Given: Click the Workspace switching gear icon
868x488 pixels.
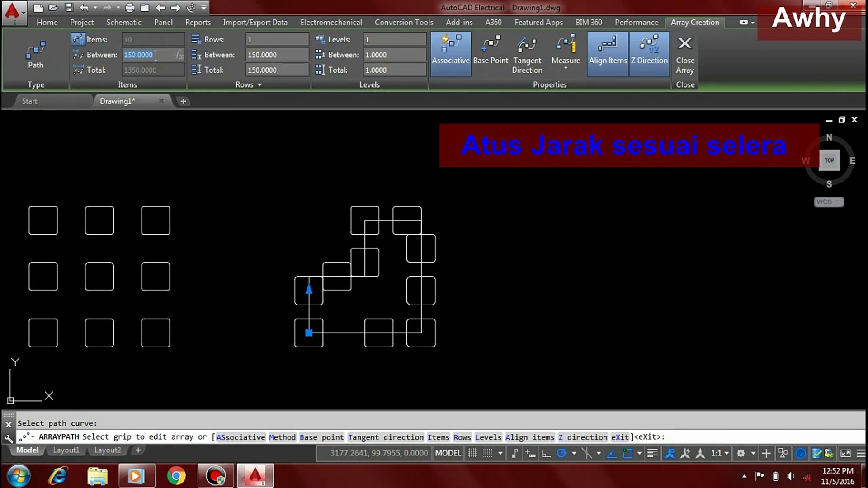Looking at the screenshot, I should point(741,453).
